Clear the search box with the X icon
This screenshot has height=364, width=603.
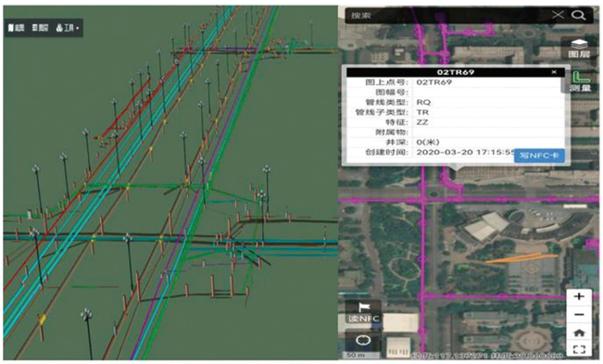pos(558,15)
